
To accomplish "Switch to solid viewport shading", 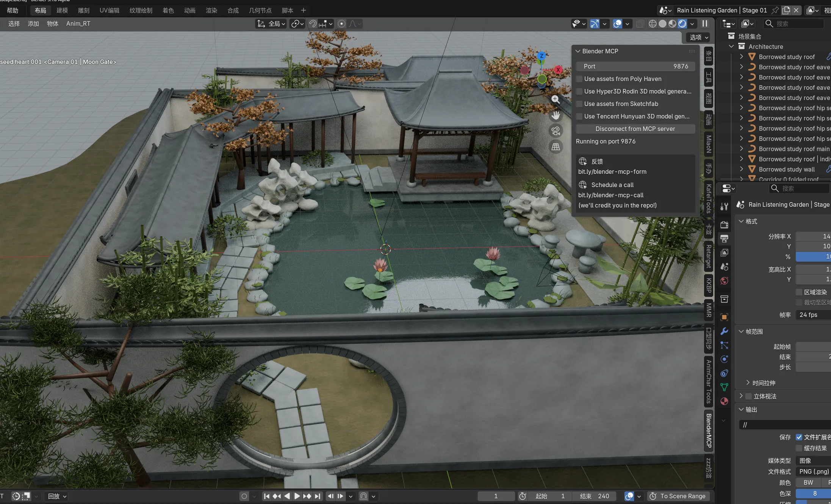I will pyautogui.click(x=662, y=24).
